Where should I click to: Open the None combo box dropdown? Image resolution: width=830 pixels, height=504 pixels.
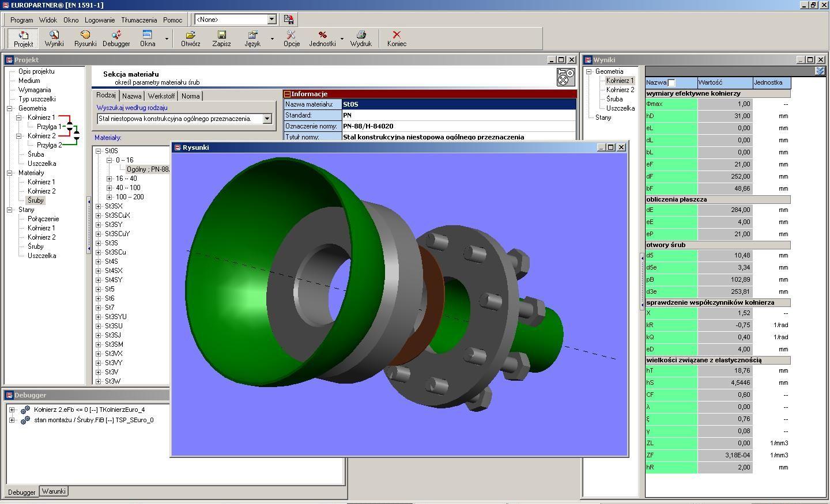271,20
